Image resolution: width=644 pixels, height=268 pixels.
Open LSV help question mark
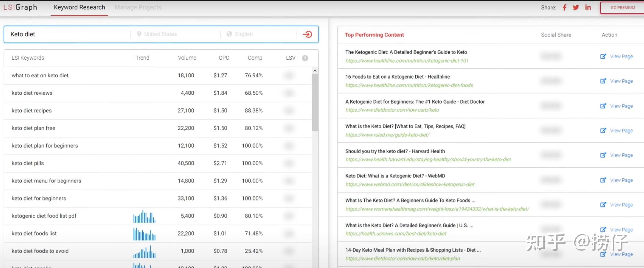pyautogui.click(x=305, y=58)
